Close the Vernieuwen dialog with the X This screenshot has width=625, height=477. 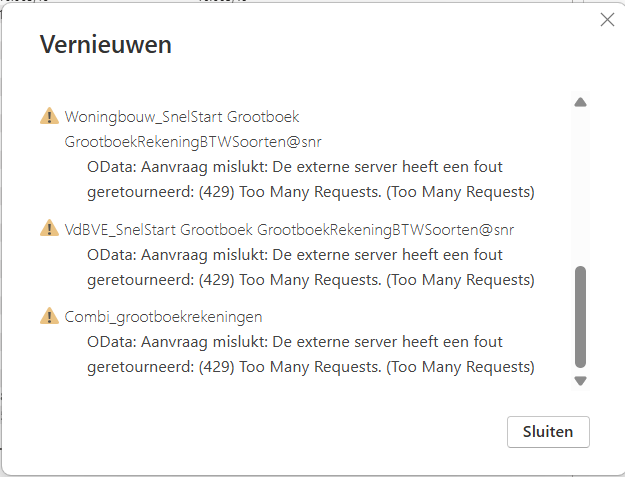pyautogui.click(x=607, y=20)
